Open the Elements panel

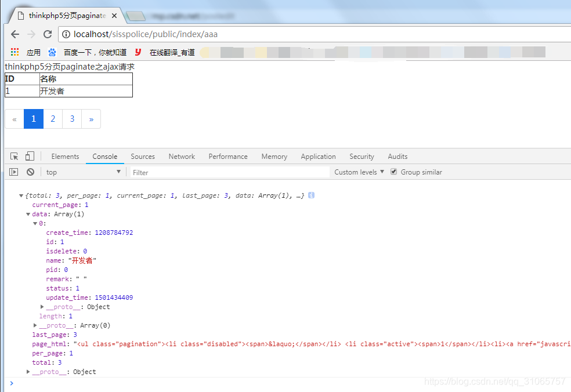pos(65,157)
